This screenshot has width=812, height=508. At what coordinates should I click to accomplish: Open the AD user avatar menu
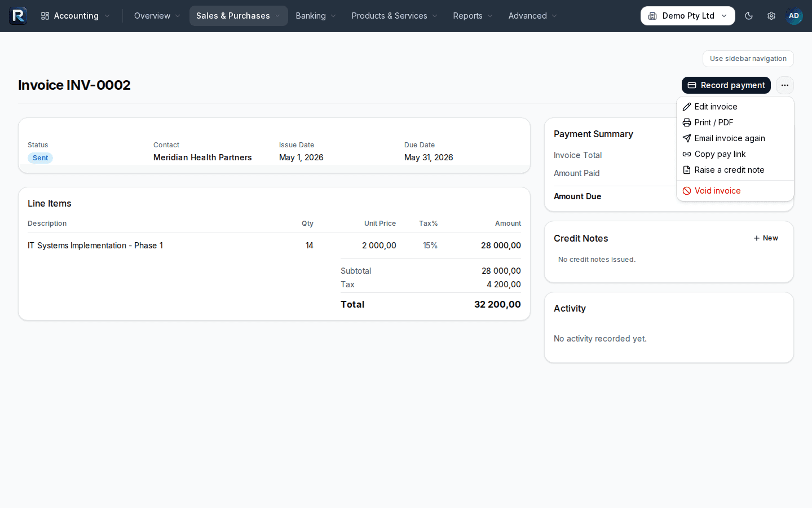794,16
